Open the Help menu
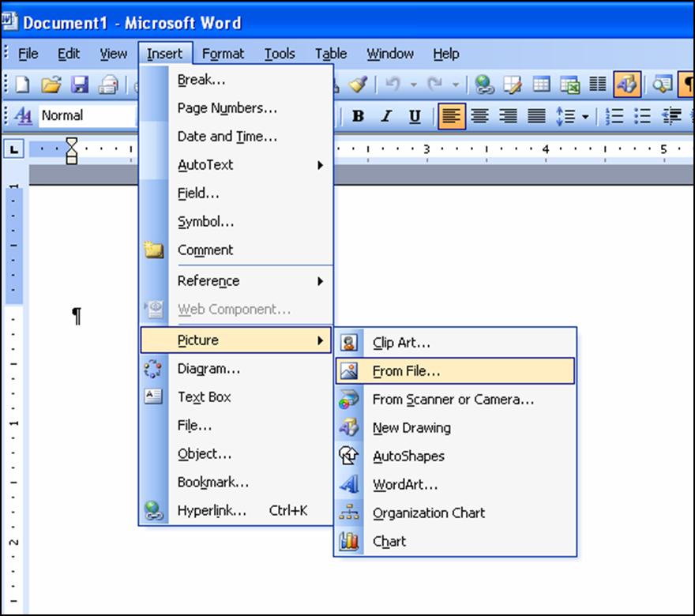The height and width of the screenshot is (616, 695). [x=446, y=54]
